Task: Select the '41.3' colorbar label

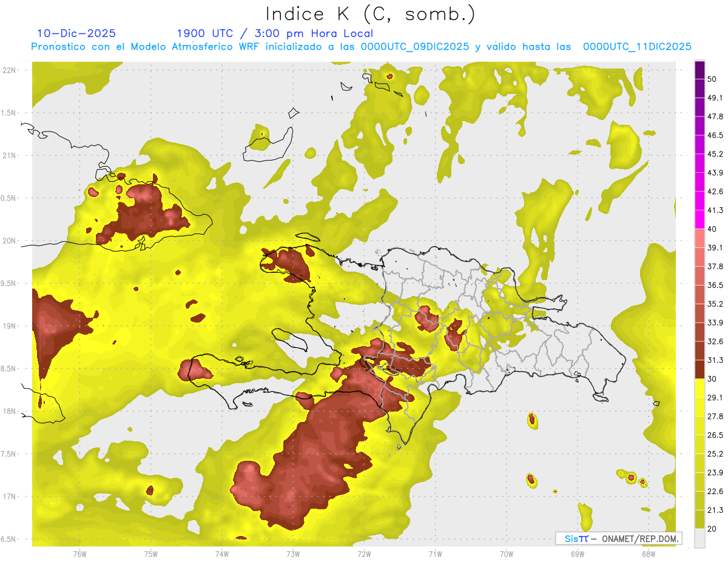Action: point(715,210)
